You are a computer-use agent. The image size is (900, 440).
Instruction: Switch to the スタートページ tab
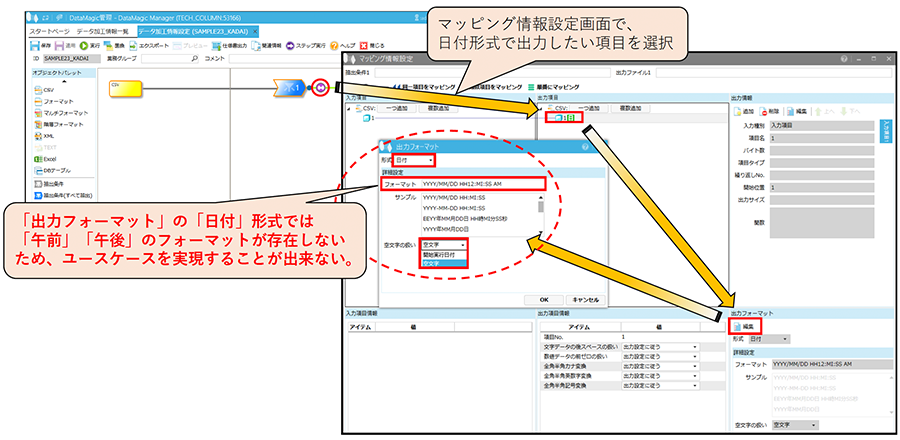pyautogui.click(x=49, y=32)
